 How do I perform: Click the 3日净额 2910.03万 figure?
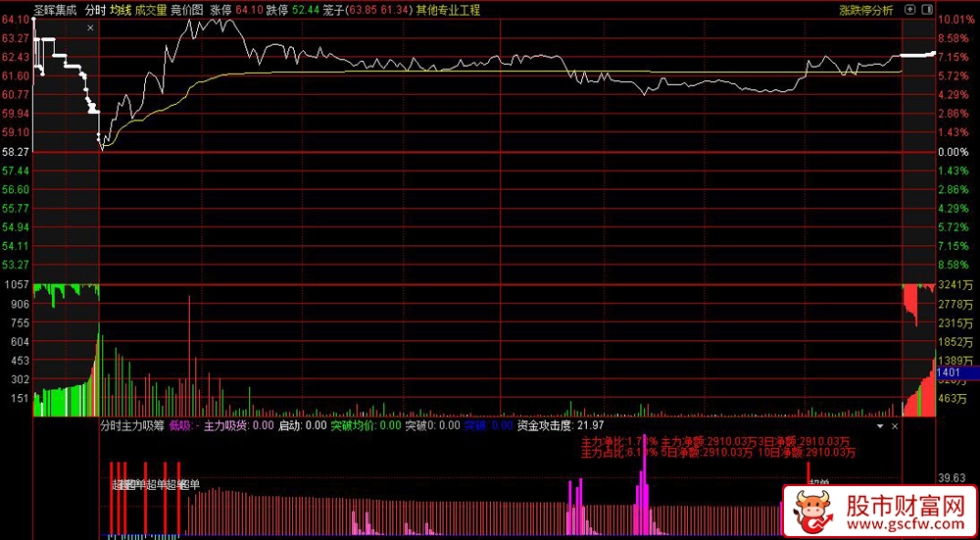806,441
